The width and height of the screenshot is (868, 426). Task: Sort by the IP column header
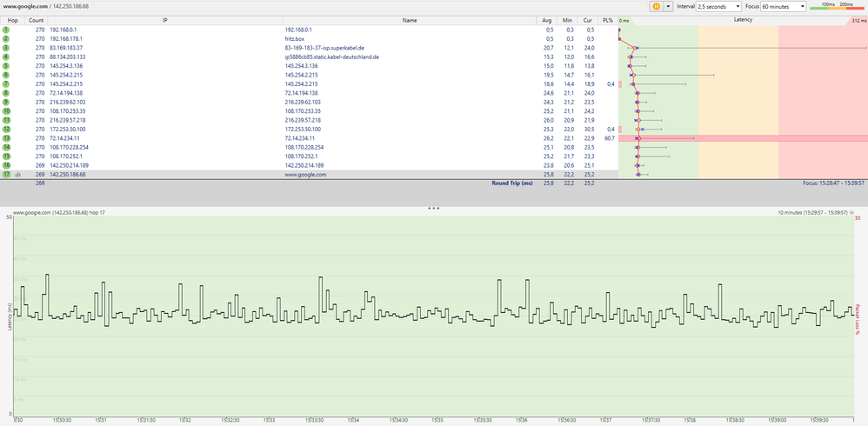(x=165, y=21)
